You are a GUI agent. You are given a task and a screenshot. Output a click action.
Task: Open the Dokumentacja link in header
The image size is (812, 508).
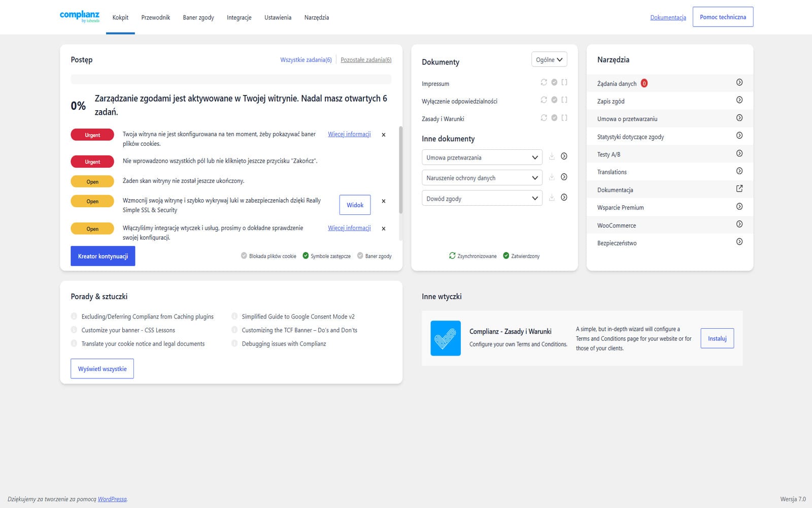pos(668,17)
